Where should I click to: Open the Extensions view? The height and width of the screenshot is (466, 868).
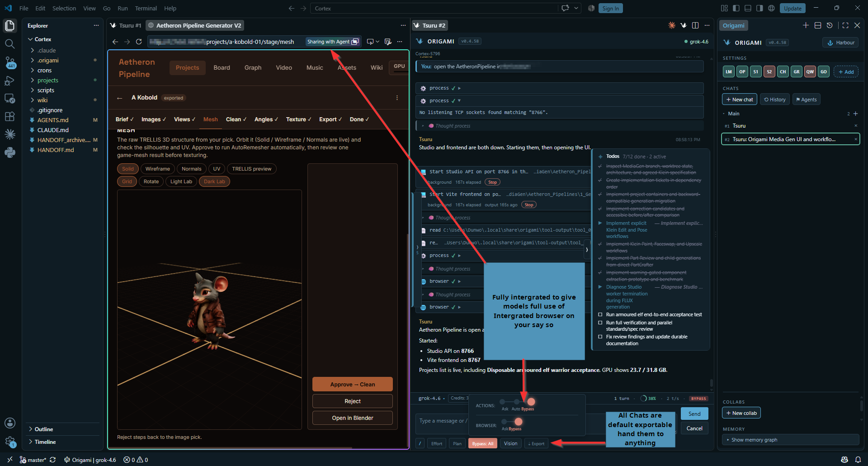(x=10, y=116)
